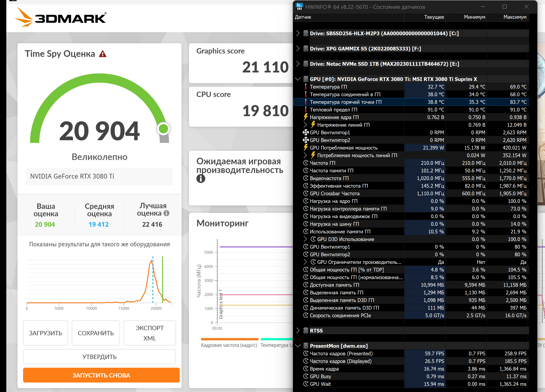
Task: Click thermometer icon of Температура ГП
Action: [x=305, y=87]
